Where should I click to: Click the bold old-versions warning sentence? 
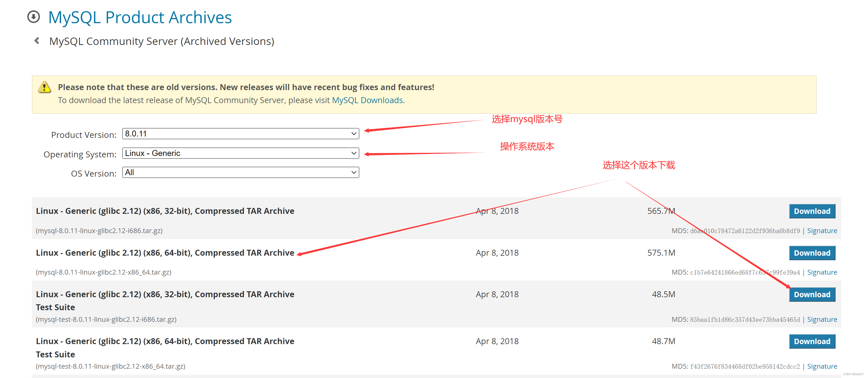[x=246, y=87]
